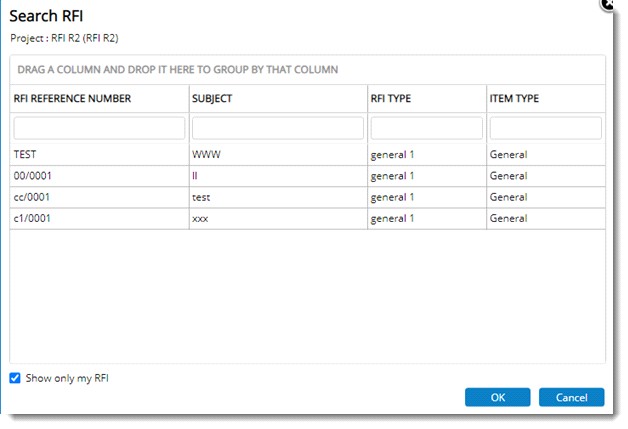The image size is (628, 429).
Task: Open the purple 'll' subject link
Action: pos(195,176)
